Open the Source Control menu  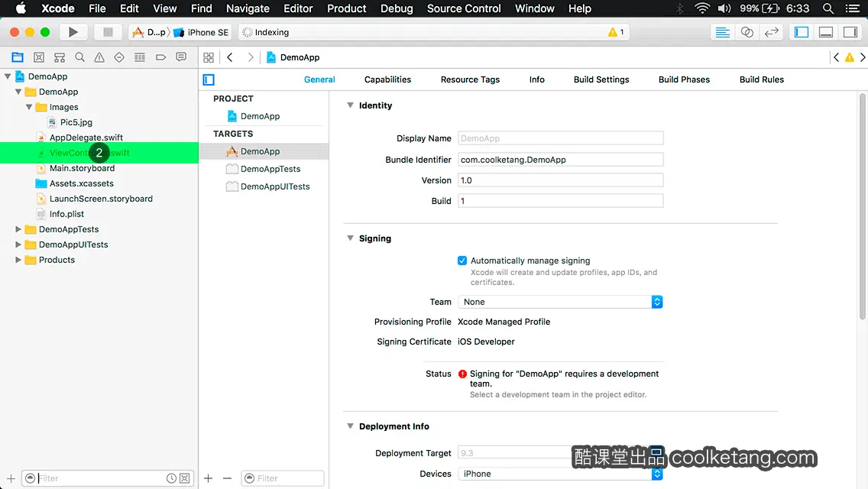[x=464, y=8]
